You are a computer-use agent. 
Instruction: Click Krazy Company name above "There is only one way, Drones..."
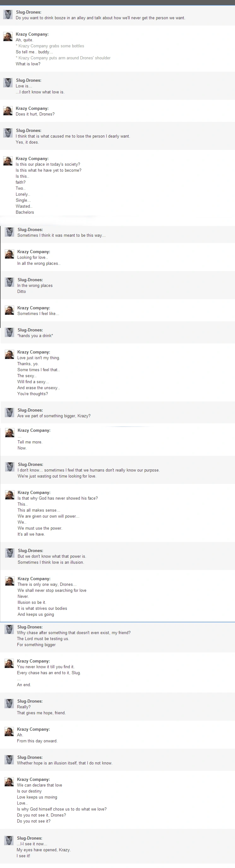(x=34, y=579)
